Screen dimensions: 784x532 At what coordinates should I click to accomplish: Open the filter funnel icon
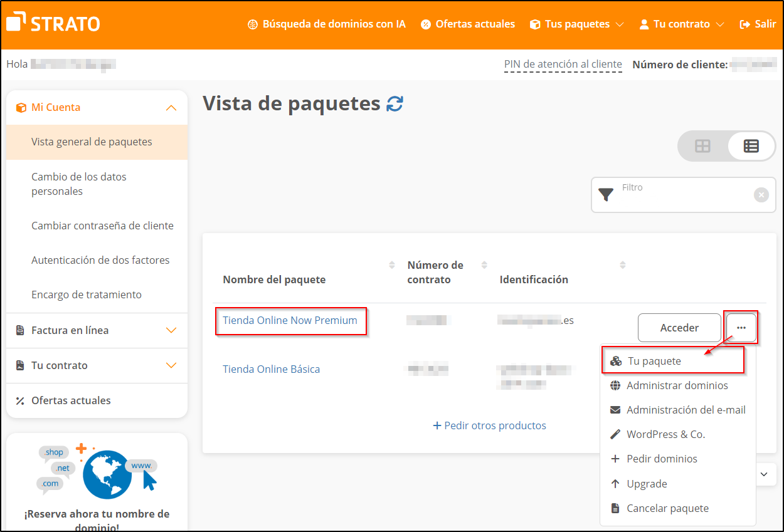coord(605,195)
